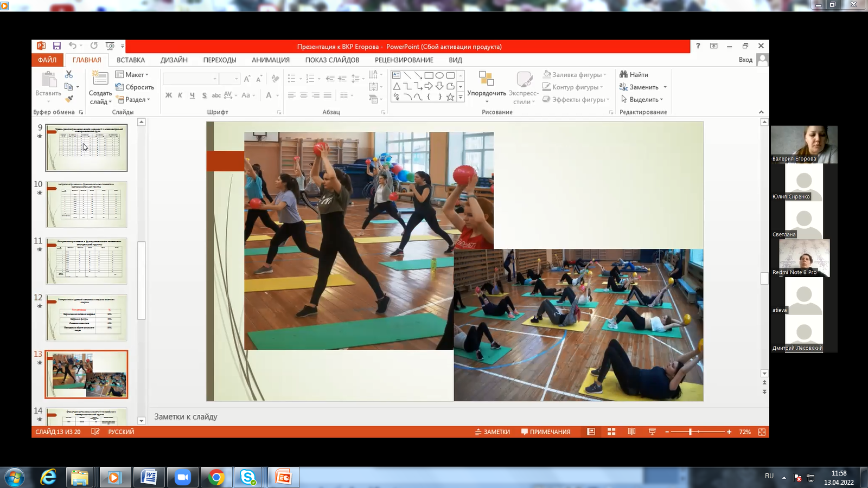The height and width of the screenshot is (488, 868).
Task: Toggle ЗАМЕТКИ pane in status bar
Action: coord(493,432)
